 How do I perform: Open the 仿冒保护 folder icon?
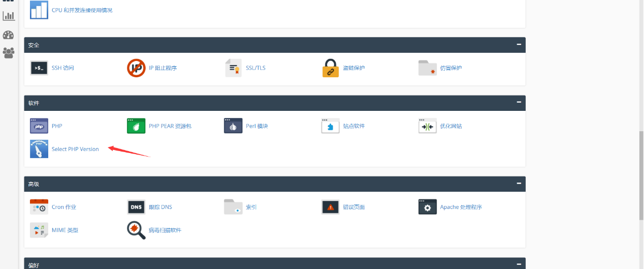click(428, 68)
